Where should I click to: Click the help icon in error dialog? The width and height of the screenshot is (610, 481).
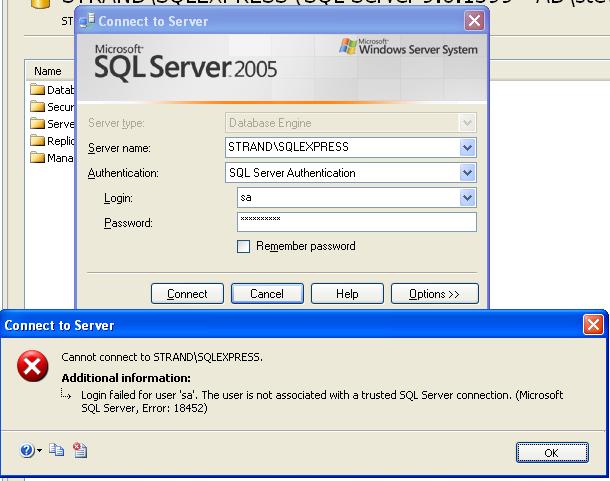[x=26, y=451]
